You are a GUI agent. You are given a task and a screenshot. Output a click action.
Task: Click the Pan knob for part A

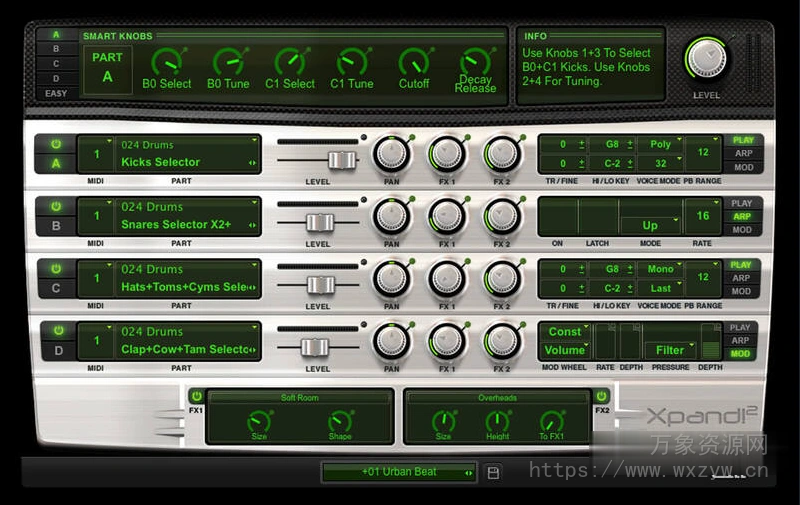[x=391, y=154]
